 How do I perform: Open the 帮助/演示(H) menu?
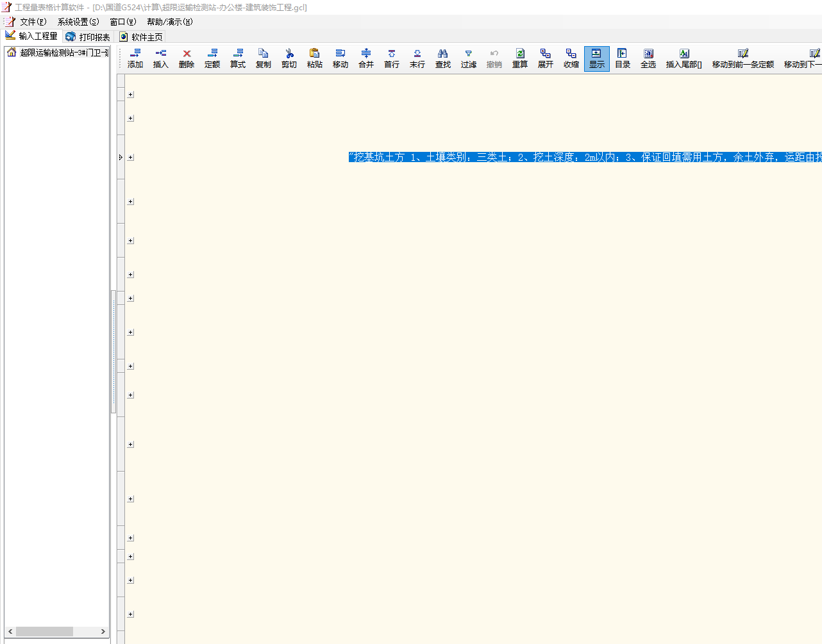tap(170, 22)
